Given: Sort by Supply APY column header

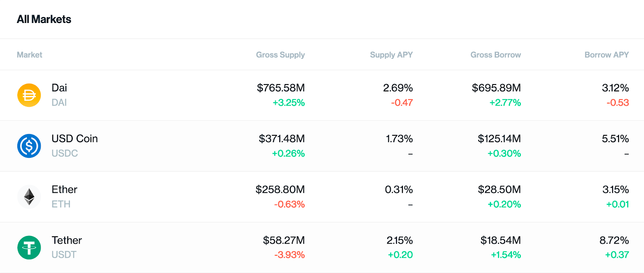Looking at the screenshot, I should coord(391,55).
